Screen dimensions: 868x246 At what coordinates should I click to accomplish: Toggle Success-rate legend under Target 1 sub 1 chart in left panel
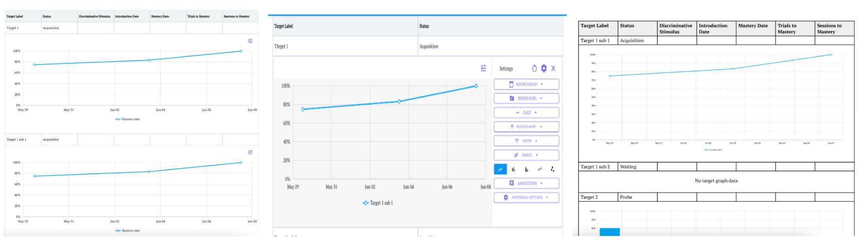[128, 231]
